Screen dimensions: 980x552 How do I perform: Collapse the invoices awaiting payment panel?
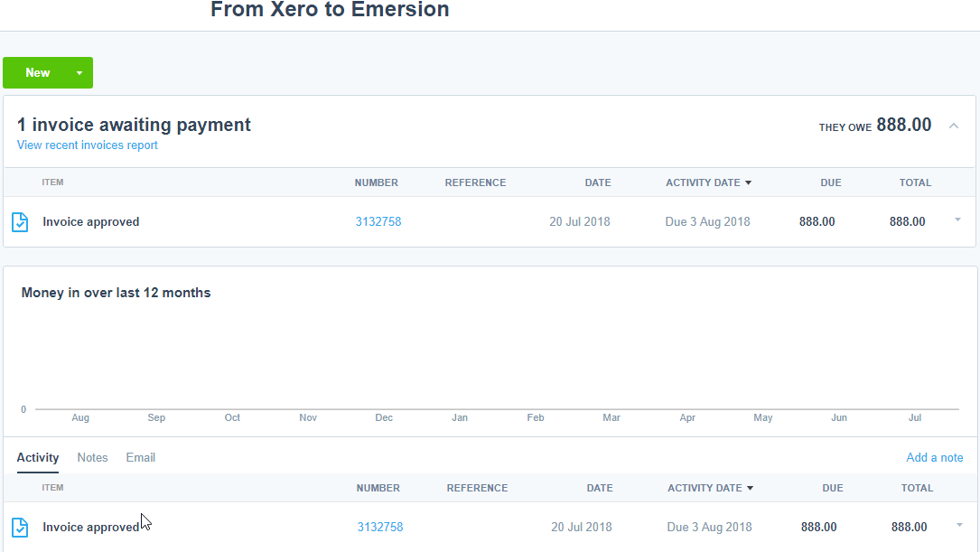(954, 126)
